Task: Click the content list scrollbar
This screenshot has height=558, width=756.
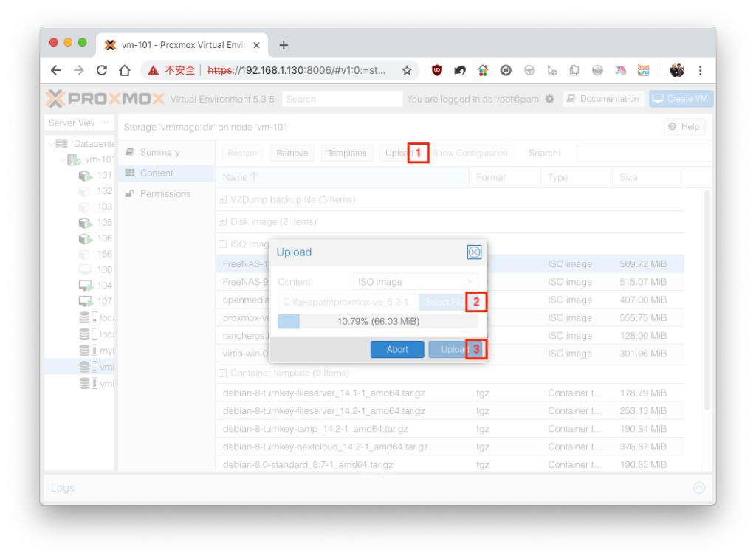Action: click(x=707, y=300)
